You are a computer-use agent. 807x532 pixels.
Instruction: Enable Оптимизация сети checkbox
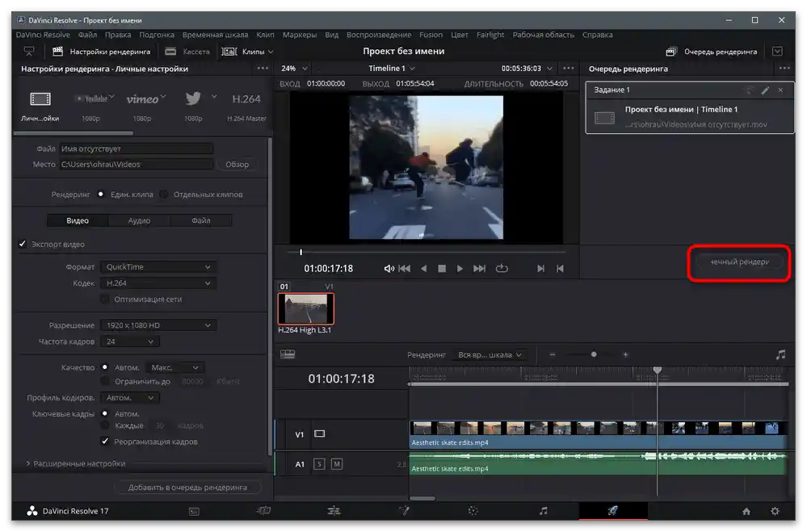(105, 299)
